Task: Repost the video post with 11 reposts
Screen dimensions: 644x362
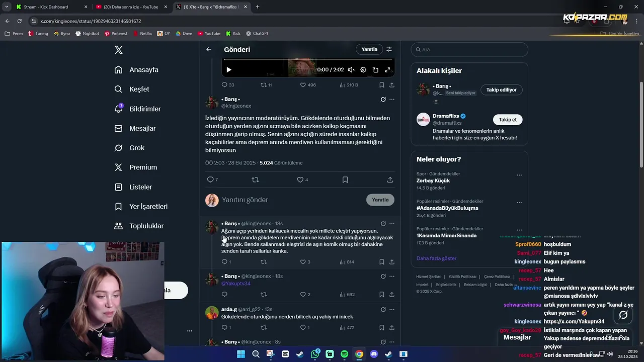Action: 266,85
